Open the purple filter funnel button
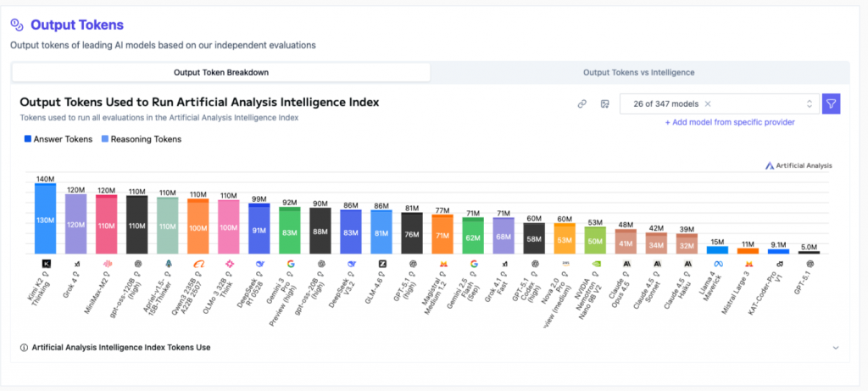 click(x=831, y=103)
